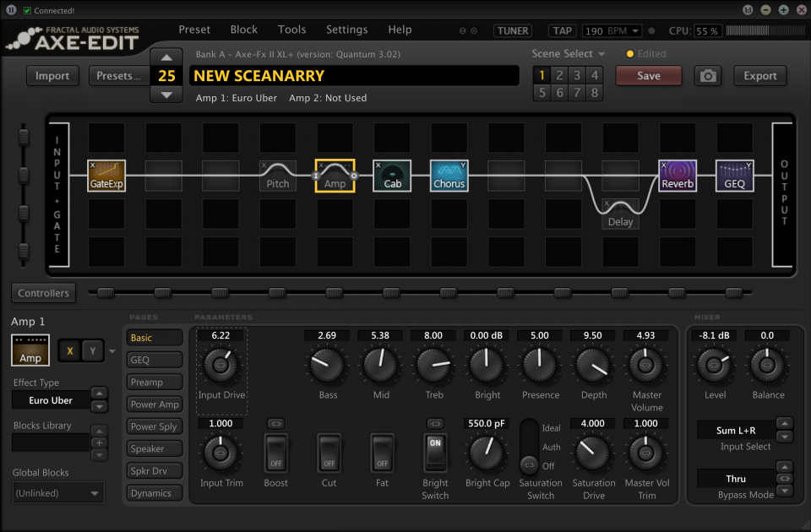Click the Bypass Mode link icon
This screenshot has height=532, width=811.
click(785, 478)
